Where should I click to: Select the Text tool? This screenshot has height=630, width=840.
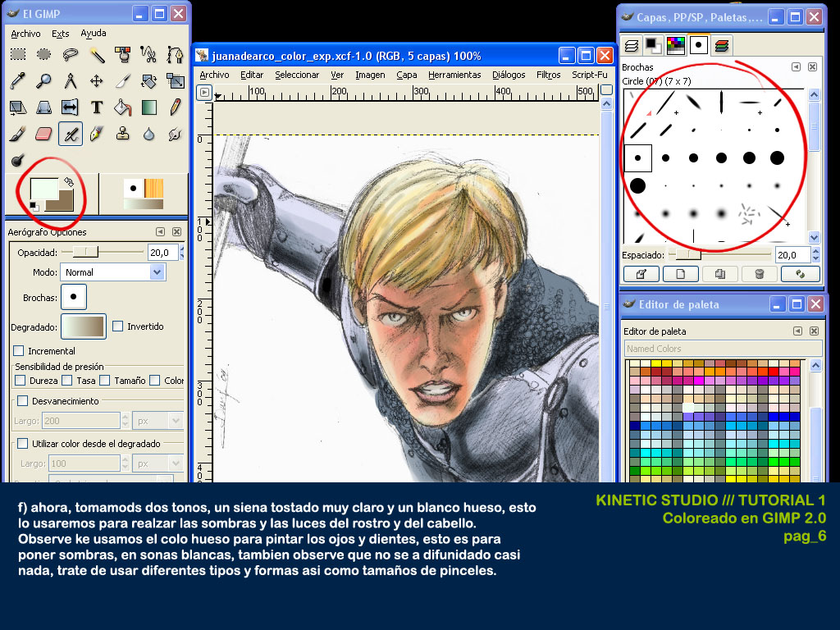[x=97, y=107]
